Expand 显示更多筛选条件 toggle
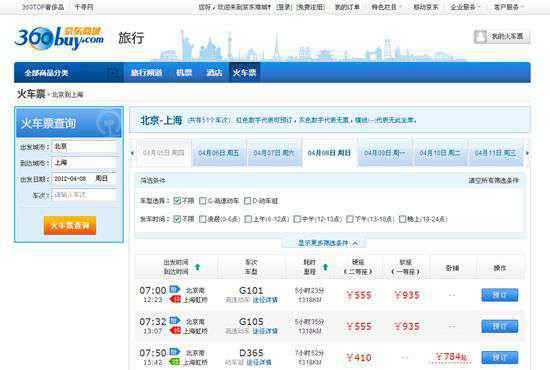Image resolution: width=550 pixels, height=370 pixels. [324, 243]
